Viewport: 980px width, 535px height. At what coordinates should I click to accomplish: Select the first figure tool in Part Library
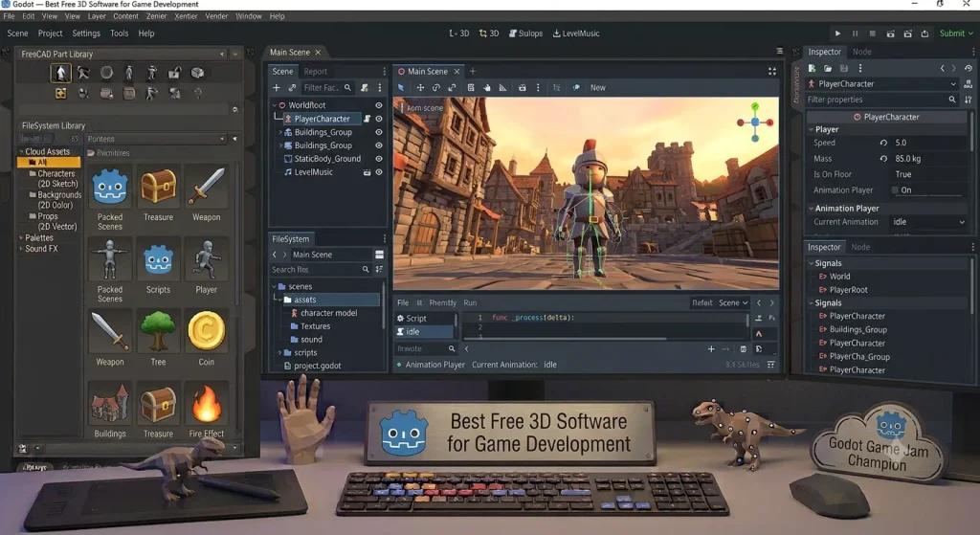[x=60, y=73]
